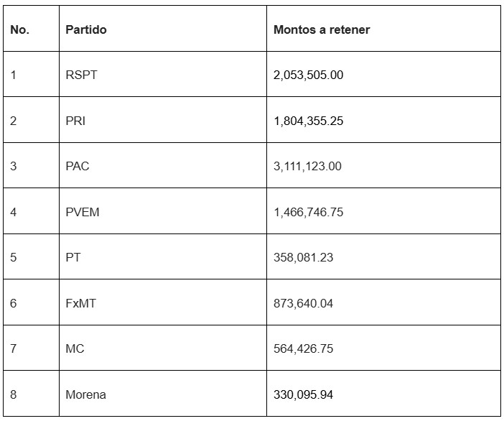Screen dimensions: 504x421
Task: Click the amount 3,111,123.00
Action: 307,166
